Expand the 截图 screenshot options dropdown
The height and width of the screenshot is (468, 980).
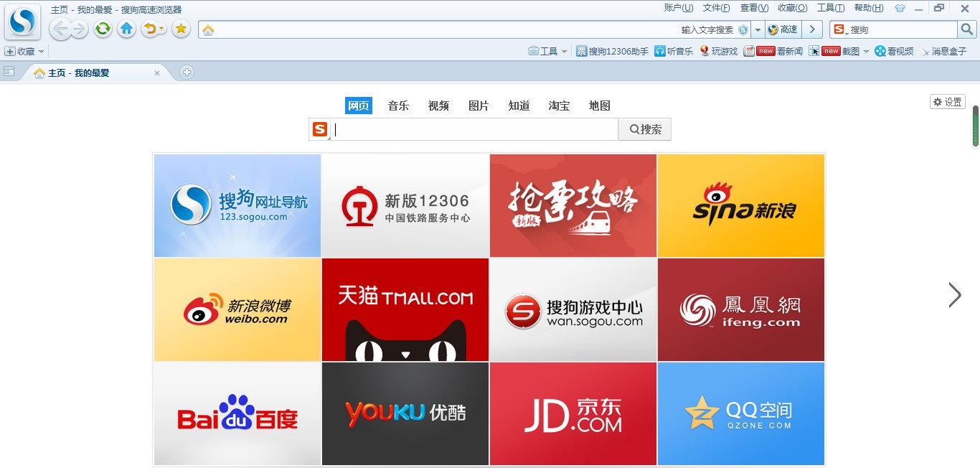click(x=866, y=52)
